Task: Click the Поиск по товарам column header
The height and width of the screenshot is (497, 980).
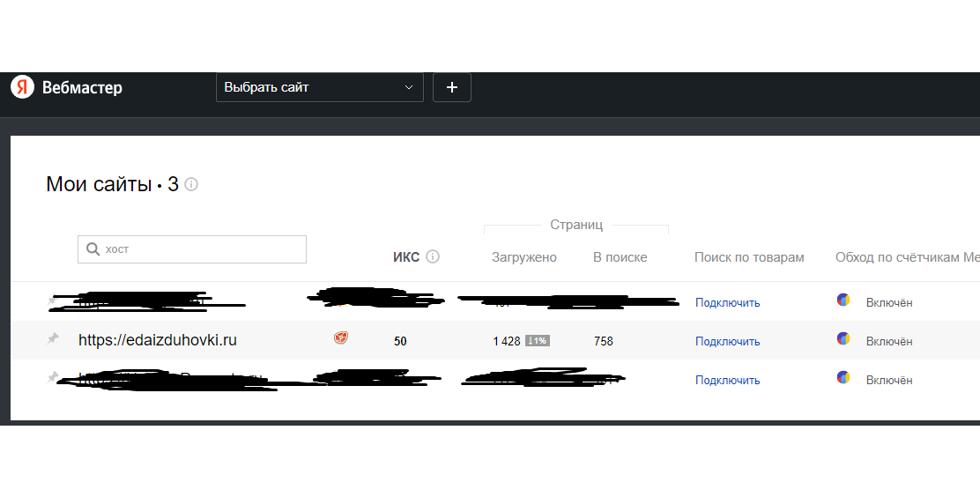Action: (x=749, y=257)
